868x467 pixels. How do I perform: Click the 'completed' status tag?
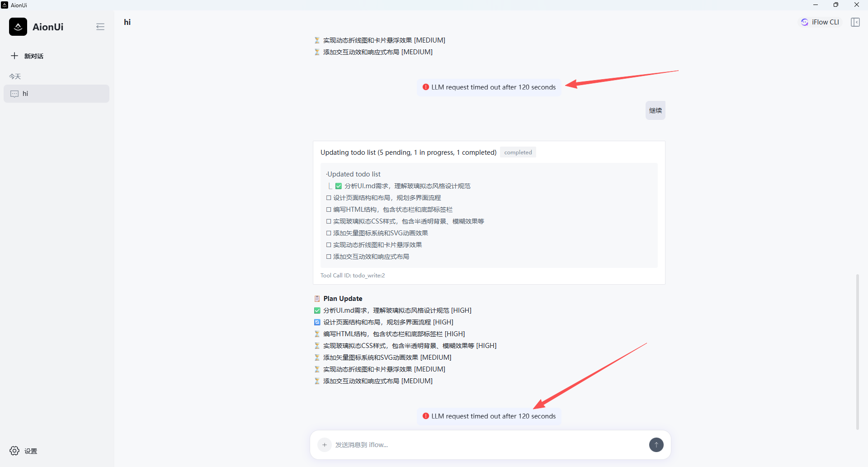[518, 152]
